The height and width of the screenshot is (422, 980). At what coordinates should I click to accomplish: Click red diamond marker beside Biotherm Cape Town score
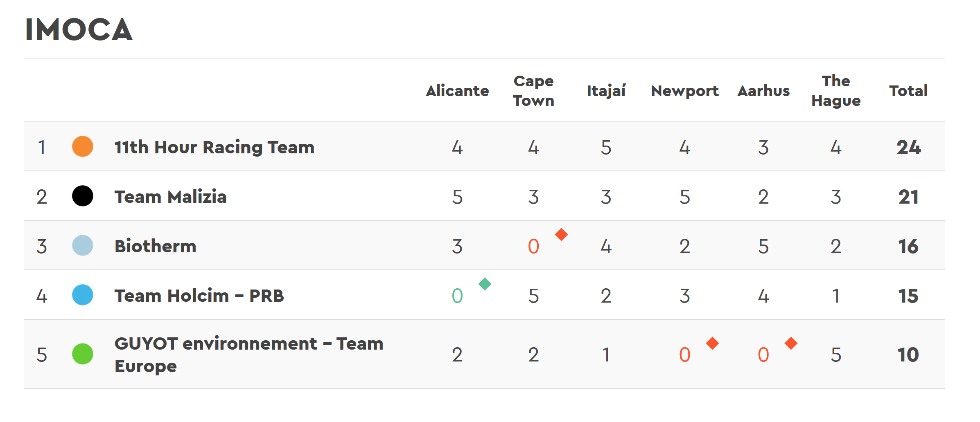561,234
